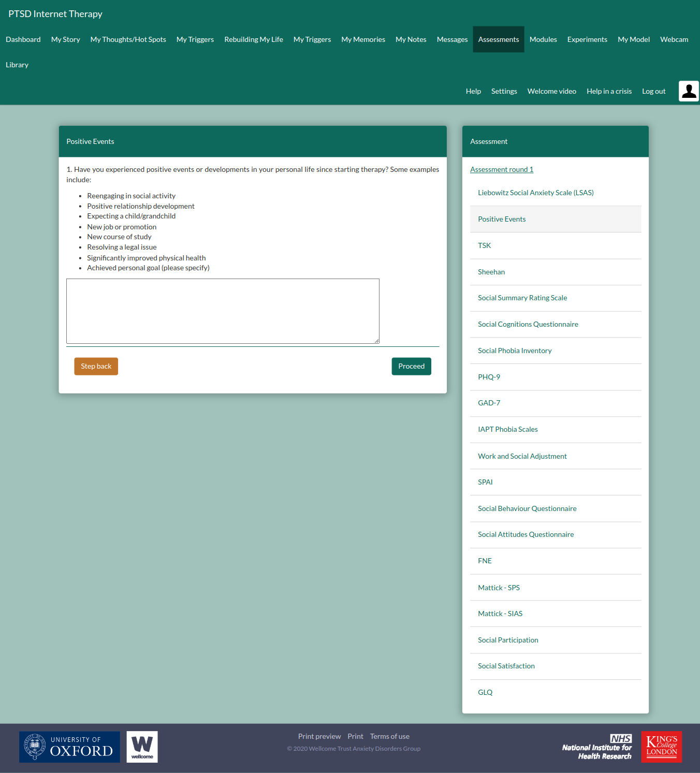Open the PHQ-9 assessment
This screenshot has height=773, width=700.
click(489, 377)
